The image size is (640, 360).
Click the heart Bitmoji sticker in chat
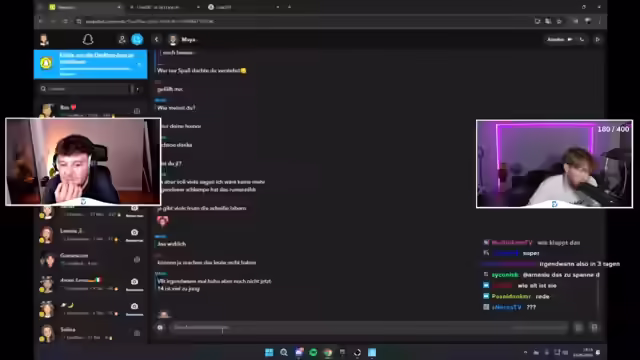point(162,221)
